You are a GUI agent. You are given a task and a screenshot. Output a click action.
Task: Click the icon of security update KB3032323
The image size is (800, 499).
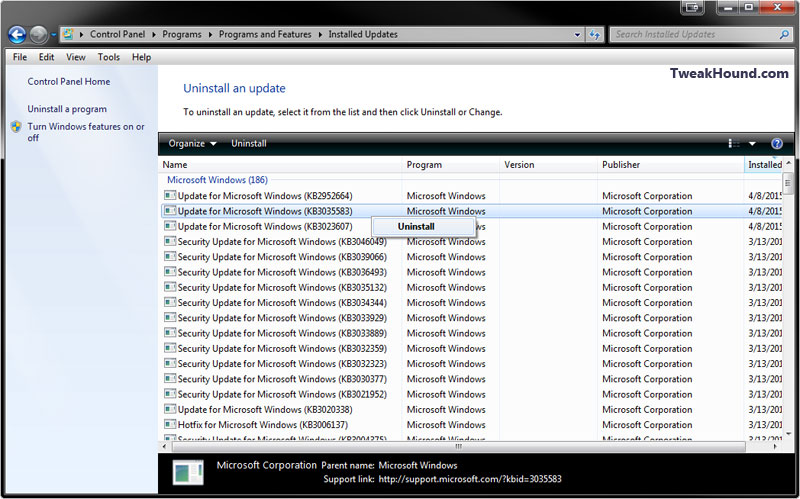click(x=170, y=364)
